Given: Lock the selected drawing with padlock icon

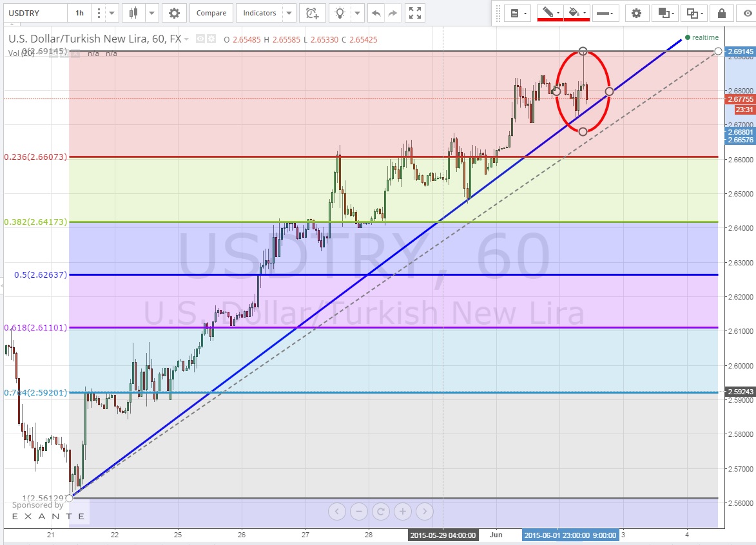Looking at the screenshot, I should [721, 13].
